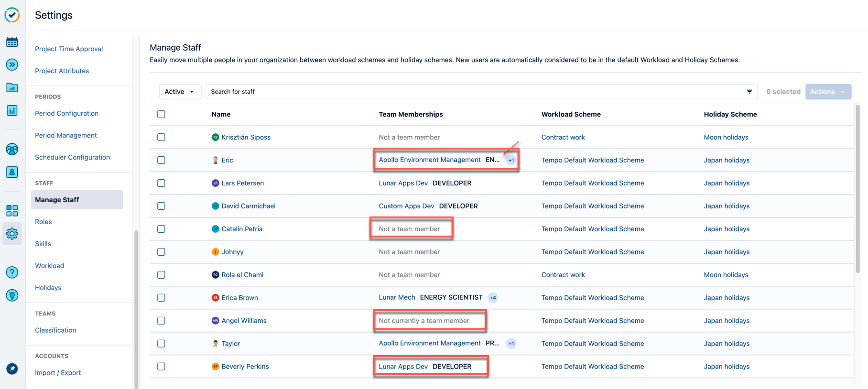
Task: Click the Team Memberships column header
Action: point(411,114)
